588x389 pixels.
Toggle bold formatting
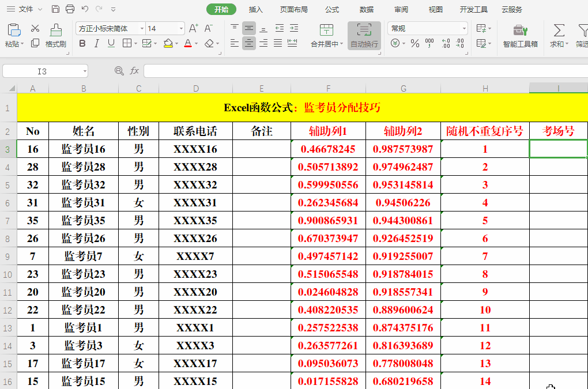(x=82, y=43)
